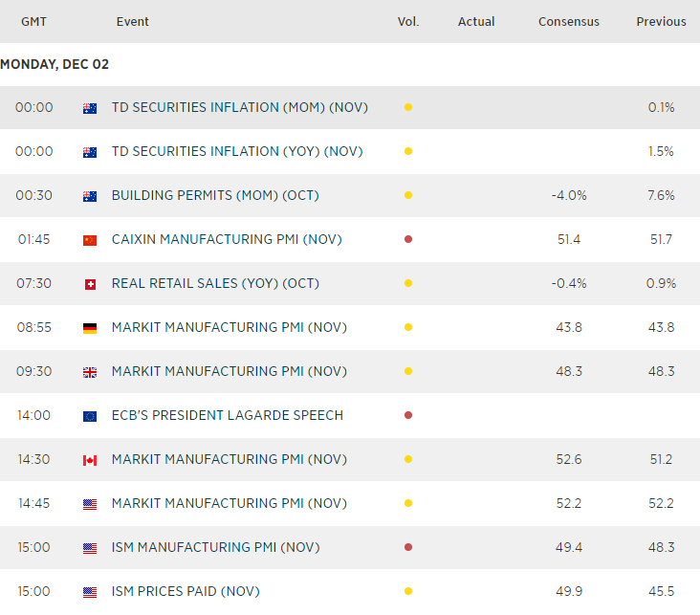
Task: Click the Switzerland flag beside Real Retail Sales
Action: 90,284
